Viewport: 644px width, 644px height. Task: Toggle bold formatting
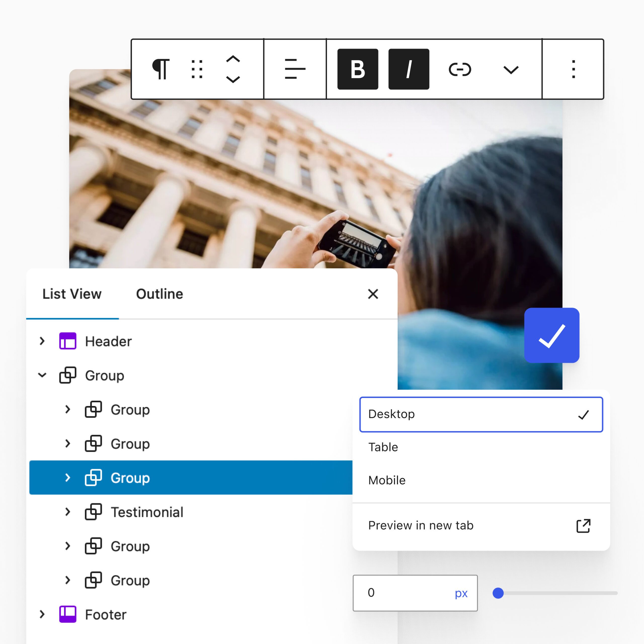358,69
